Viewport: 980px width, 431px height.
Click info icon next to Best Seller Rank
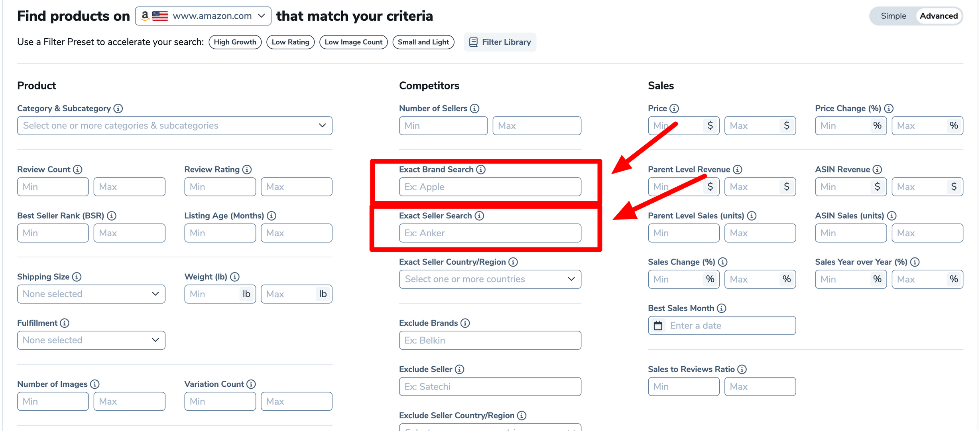coord(112,216)
